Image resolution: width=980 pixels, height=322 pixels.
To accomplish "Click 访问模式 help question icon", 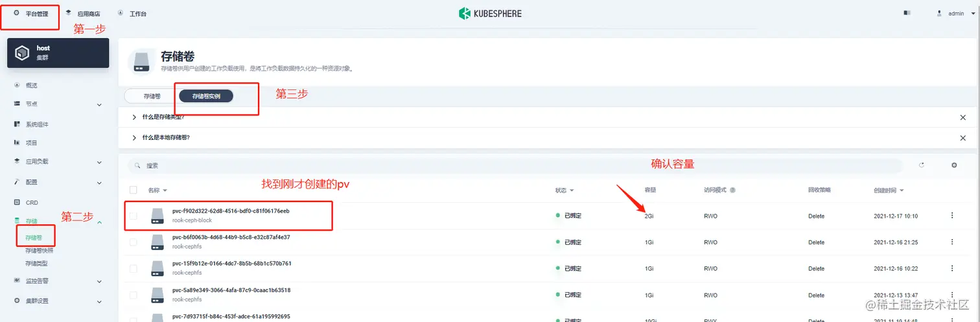I will [x=732, y=190].
